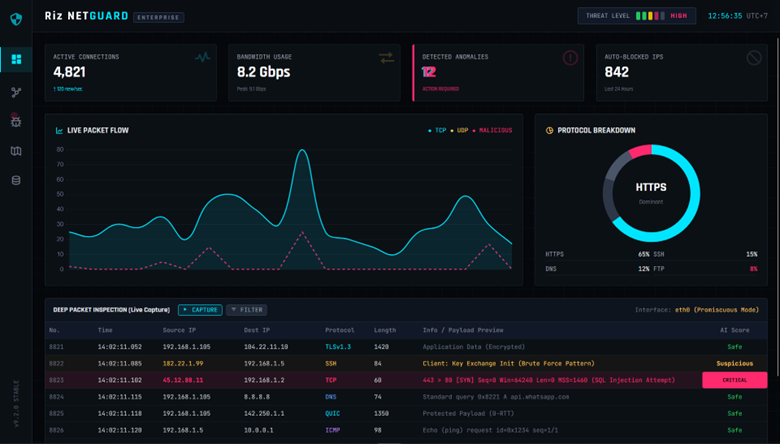
Task: Toggle the MALICIOUS series in chart legend
Action: tap(493, 131)
